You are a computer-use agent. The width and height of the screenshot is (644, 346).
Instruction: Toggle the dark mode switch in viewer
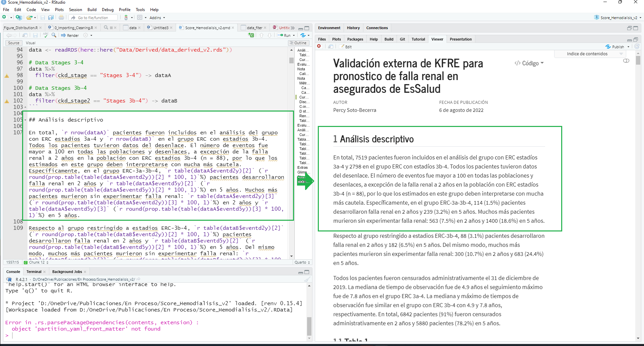pos(626,61)
